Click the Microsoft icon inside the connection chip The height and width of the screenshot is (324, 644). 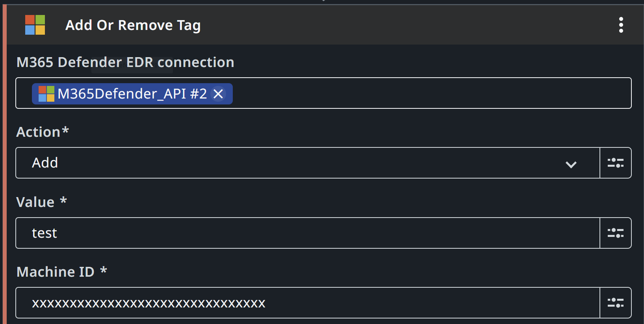click(x=46, y=94)
